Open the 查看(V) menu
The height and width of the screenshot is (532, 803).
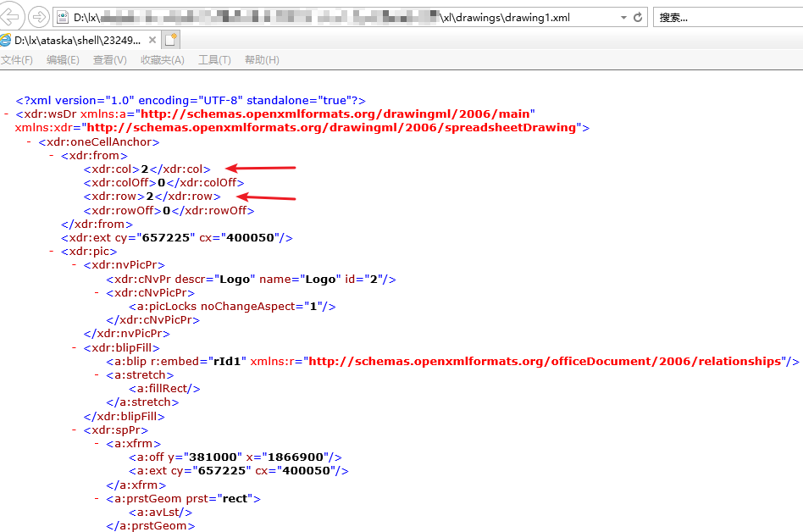click(x=109, y=60)
